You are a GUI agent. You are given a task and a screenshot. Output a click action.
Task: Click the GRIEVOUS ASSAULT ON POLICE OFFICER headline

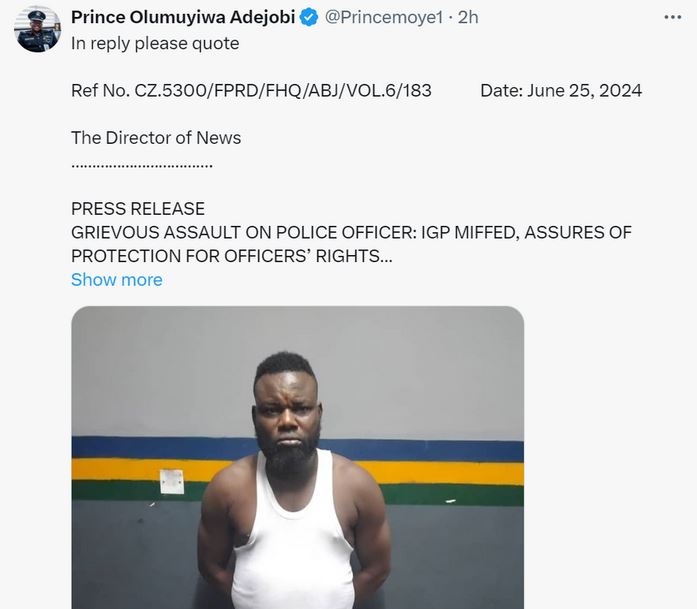point(351,233)
